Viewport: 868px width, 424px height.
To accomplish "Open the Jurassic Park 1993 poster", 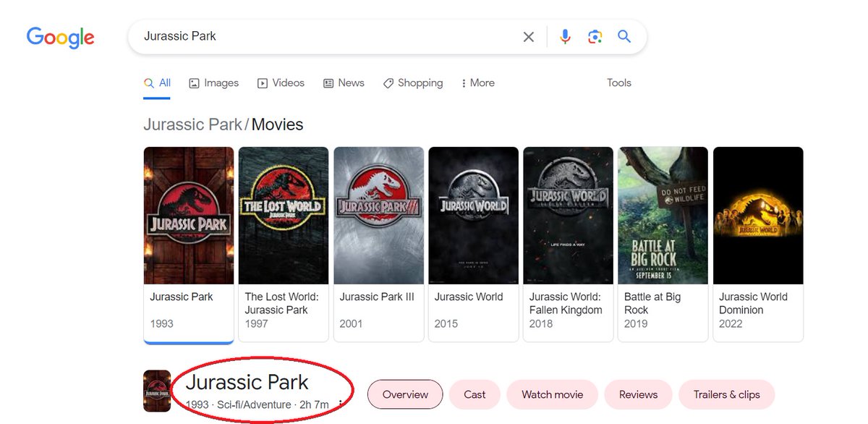I will click(189, 216).
